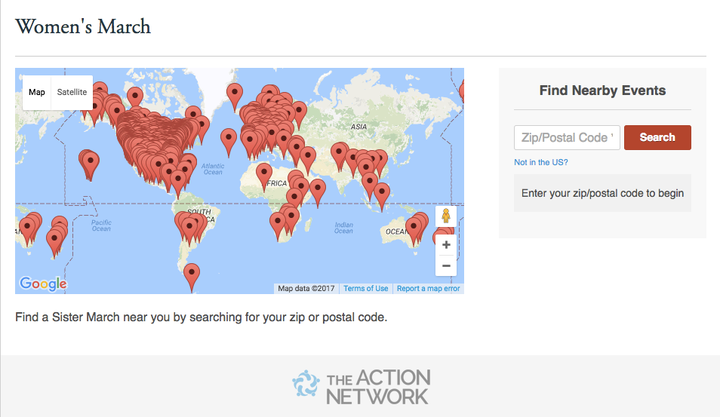Click the pin over Greenland
The height and width of the screenshot is (417, 720).
click(x=235, y=97)
